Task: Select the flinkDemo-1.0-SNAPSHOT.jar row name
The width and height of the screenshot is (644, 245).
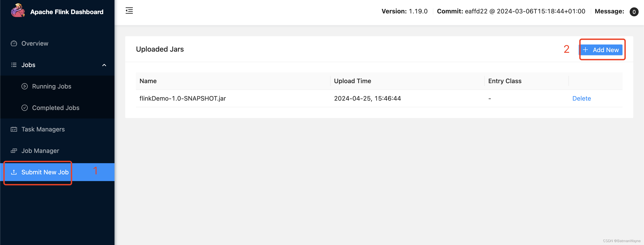Action: pyautogui.click(x=182, y=99)
